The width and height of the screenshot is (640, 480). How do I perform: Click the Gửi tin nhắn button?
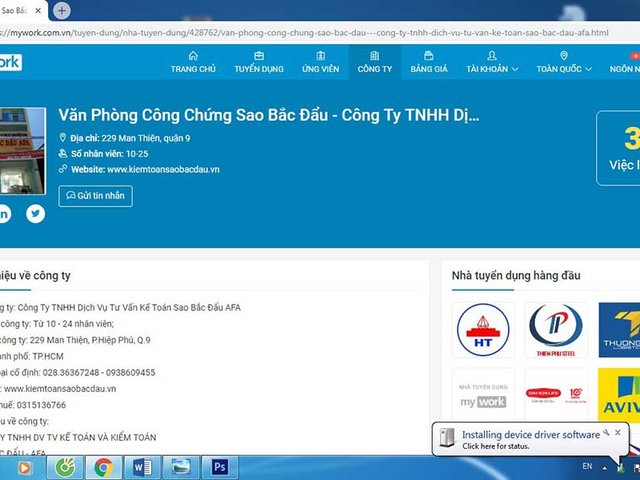(95, 196)
